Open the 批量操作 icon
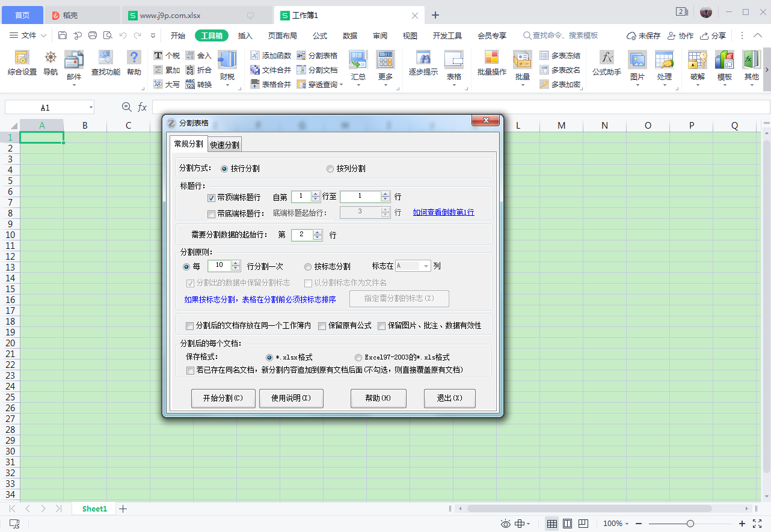Viewport: 771px width, 532px height. click(x=491, y=64)
